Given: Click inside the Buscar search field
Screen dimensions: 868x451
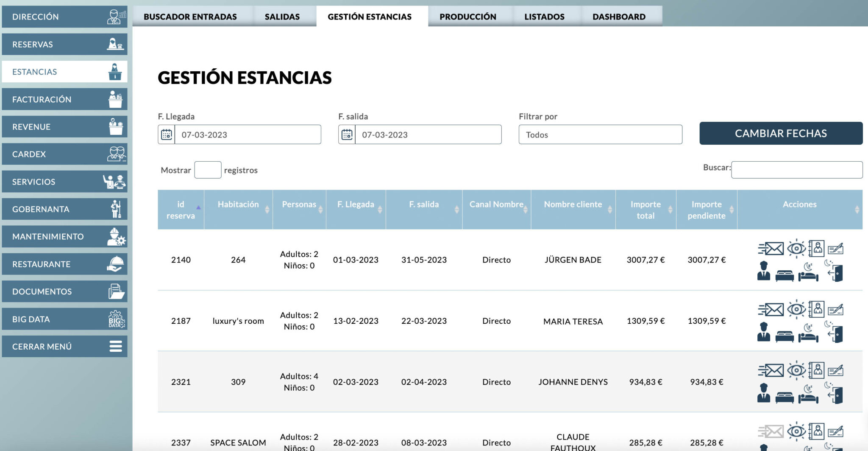Looking at the screenshot, I should coord(797,169).
